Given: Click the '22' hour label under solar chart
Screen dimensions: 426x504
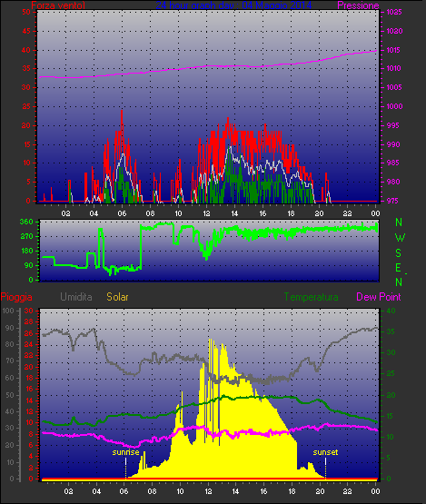Looking at the screenshot, I should (x=348, y=491).
